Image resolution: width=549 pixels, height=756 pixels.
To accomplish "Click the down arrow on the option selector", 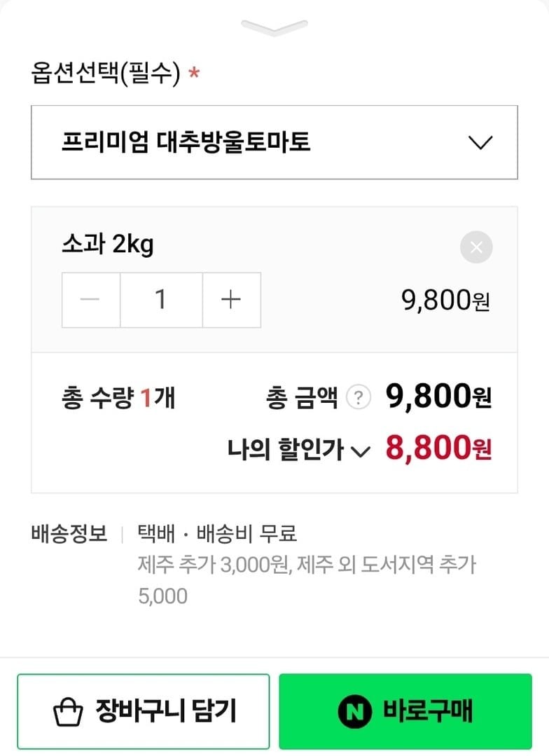I will pyautogui.click(x=480, y=143).
